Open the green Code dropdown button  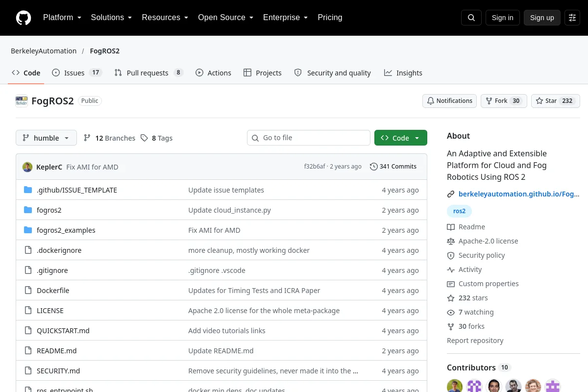click(x=401, y=138)
